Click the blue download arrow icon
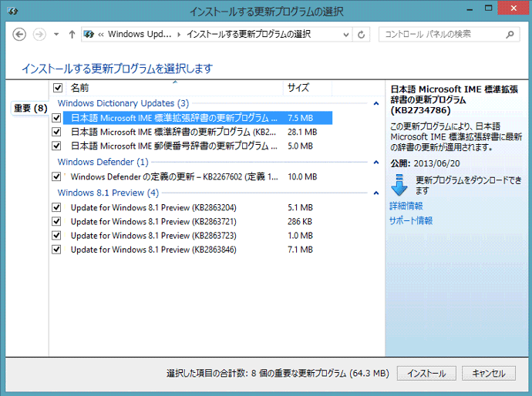The image size is (532, 396). click(399, 185)
